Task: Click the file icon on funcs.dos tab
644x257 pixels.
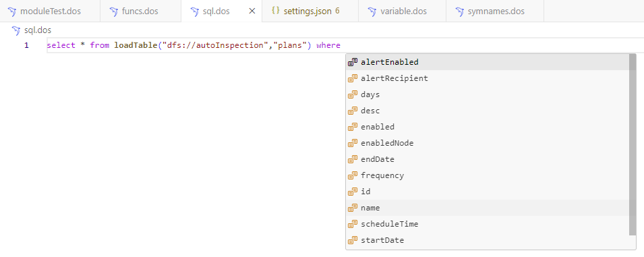Action: pos(114,11)
